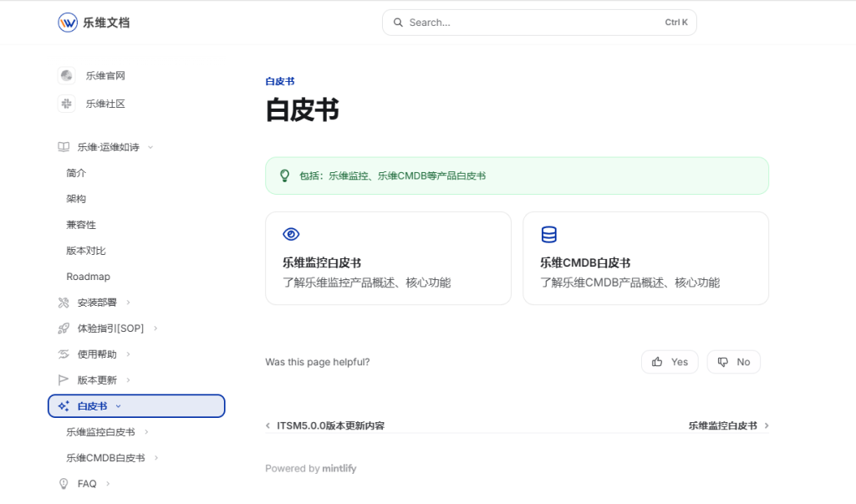
Task: Click the eye icon on 乐维监控白皮书 card
Action: coord(291,234)
